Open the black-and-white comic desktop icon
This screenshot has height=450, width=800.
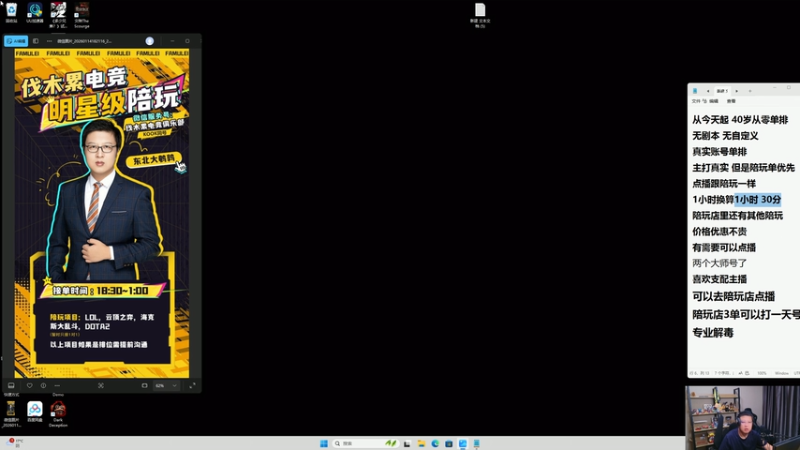[x=58, y=15]
